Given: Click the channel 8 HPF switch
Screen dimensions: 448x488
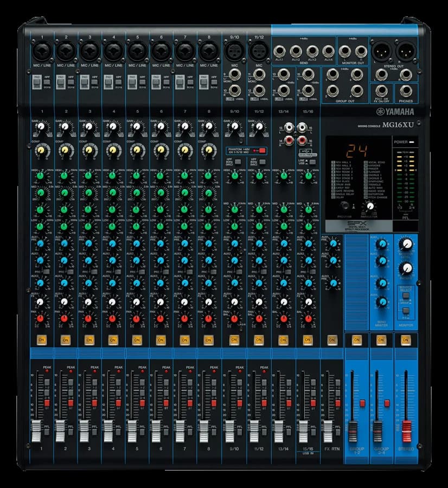Looking at the screenshot, I should coord(214,82).
